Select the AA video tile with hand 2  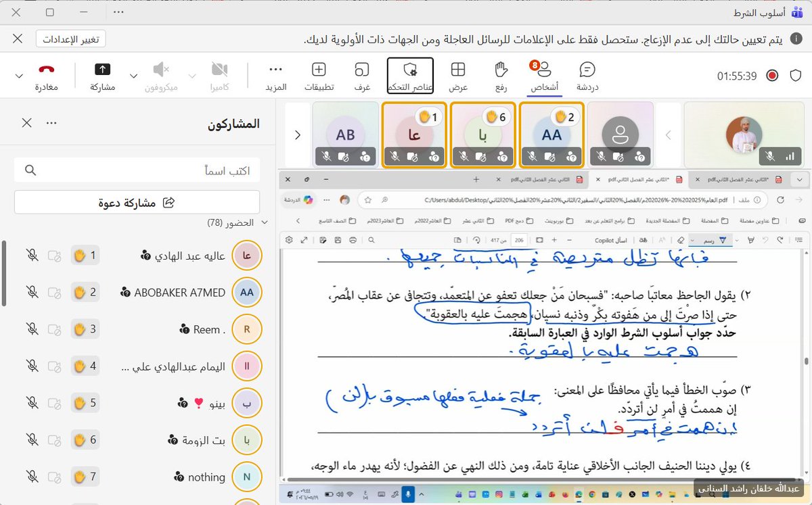551,135
